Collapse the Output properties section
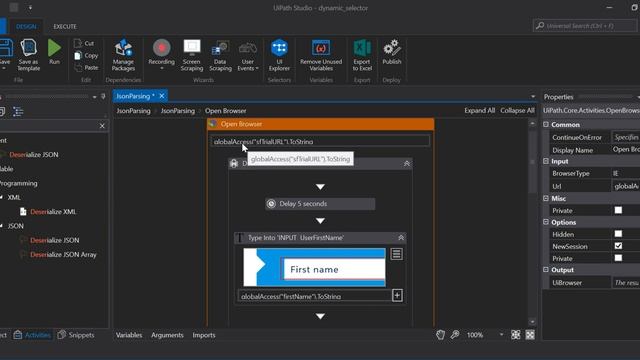The image size is (640, 360). (546, 270)
